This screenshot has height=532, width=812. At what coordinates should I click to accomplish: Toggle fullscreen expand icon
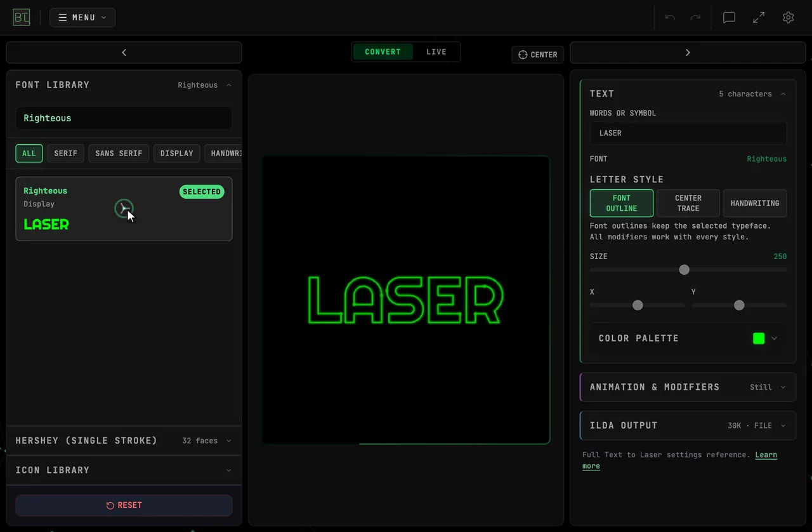(x=759, y=18)
